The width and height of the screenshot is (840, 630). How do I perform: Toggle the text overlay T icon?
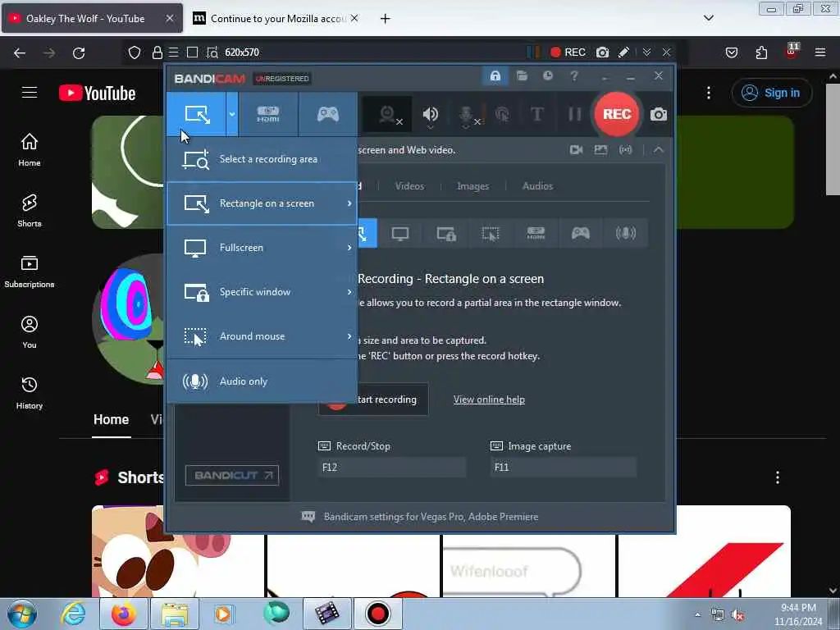[x=536, y=114]
